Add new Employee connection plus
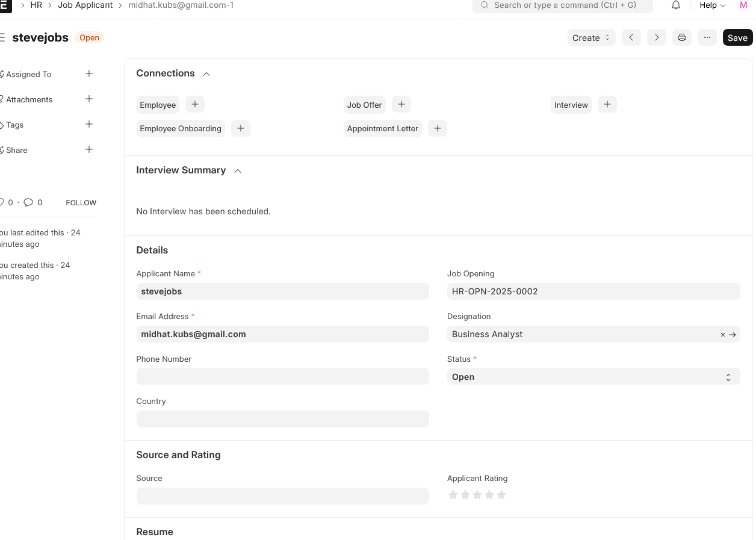756x540 pixels. click(x=195, y=104)
